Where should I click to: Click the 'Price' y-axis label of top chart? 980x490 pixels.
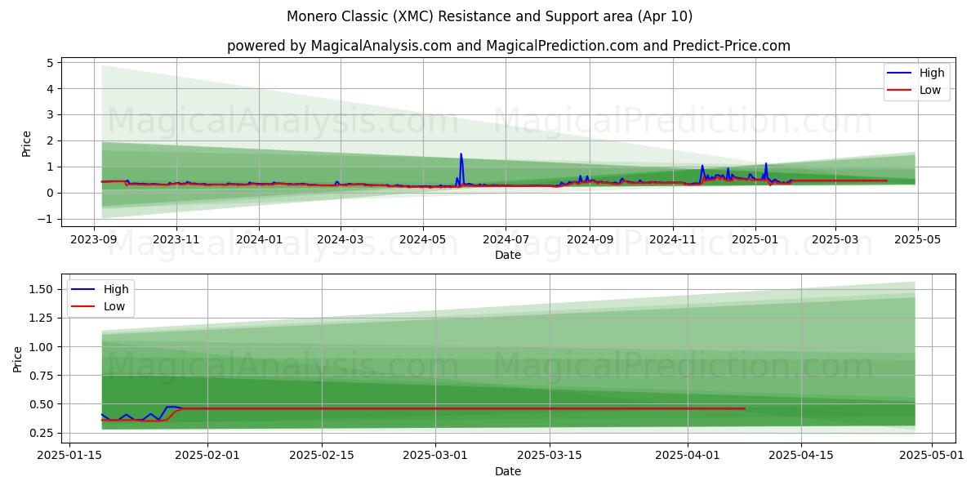tap(26, 143)
